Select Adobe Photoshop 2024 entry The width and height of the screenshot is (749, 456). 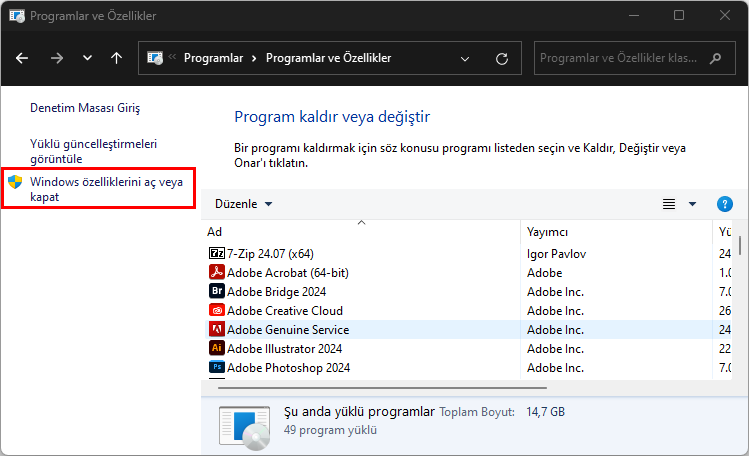(x=289, y=368)
